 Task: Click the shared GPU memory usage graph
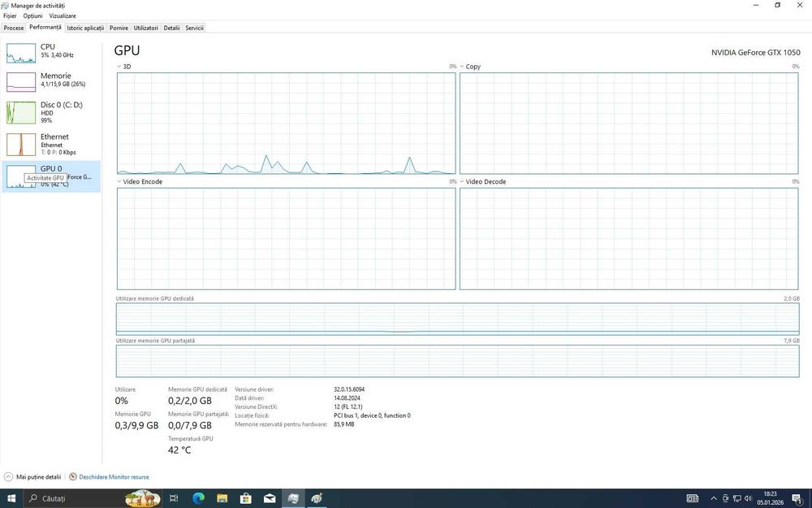click(x=458, y=362)
